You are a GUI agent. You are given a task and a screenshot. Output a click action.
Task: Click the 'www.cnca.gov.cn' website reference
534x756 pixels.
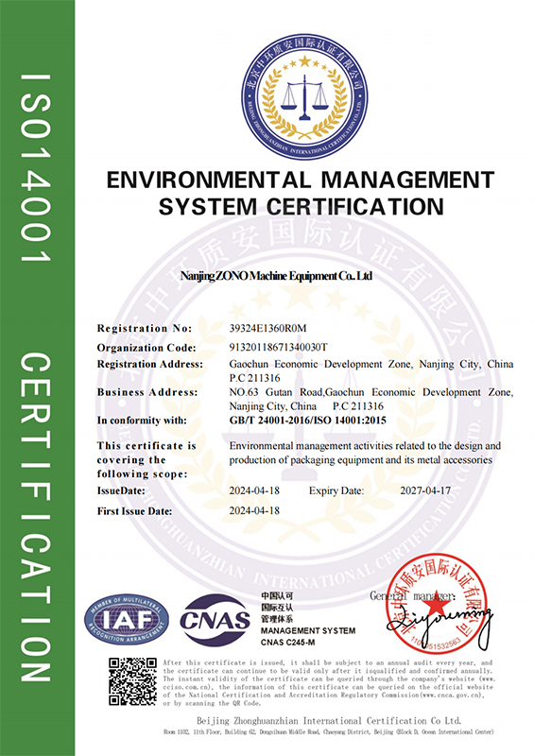tap(450, 696)
